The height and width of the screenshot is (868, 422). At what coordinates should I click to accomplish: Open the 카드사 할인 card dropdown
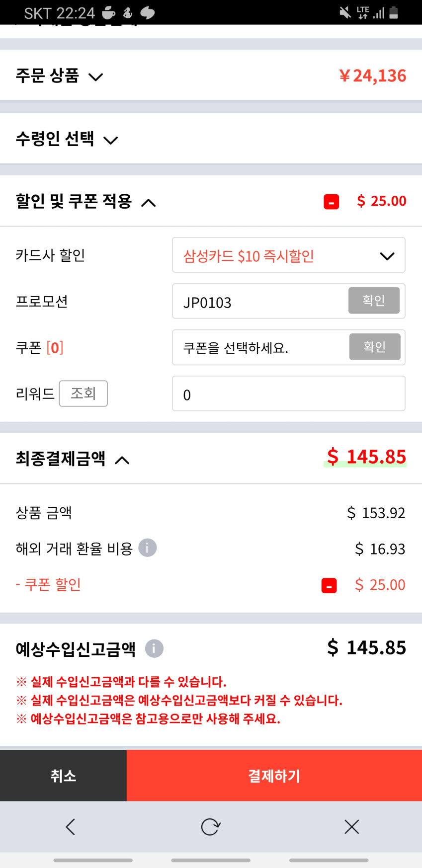(288, 255)
